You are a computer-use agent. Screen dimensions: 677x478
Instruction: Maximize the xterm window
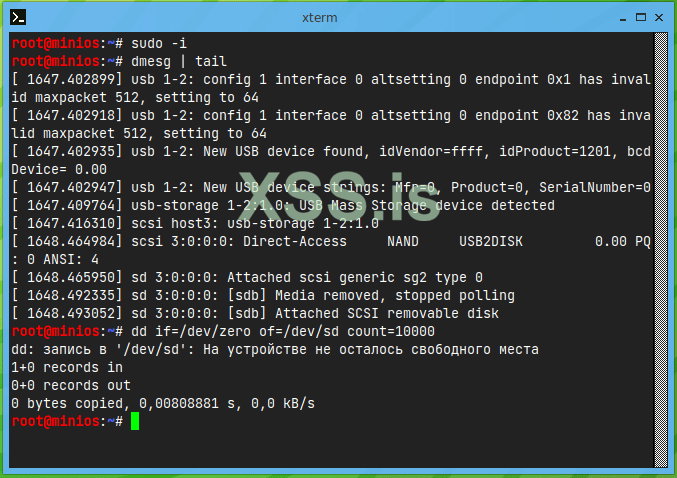(641, 17)
